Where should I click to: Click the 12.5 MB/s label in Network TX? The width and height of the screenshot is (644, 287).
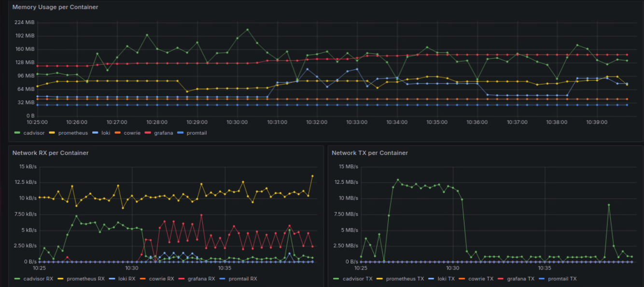pos(346,182)
